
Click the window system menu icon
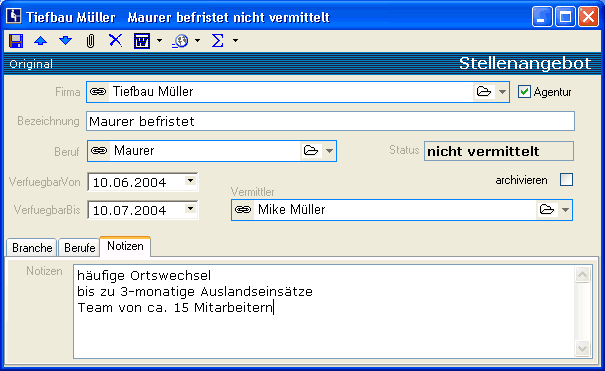tap(14, 16)
